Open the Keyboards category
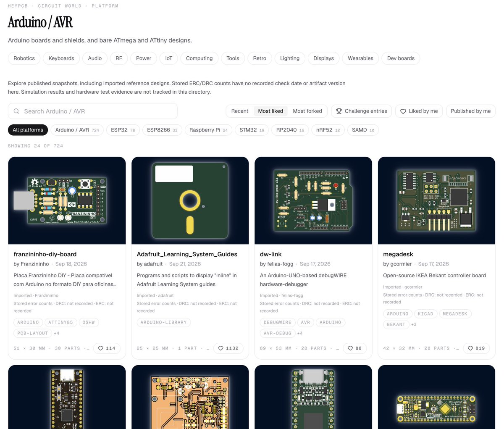Image resolution: width=504 pixels, height=429 pixels. click(61, 58)
